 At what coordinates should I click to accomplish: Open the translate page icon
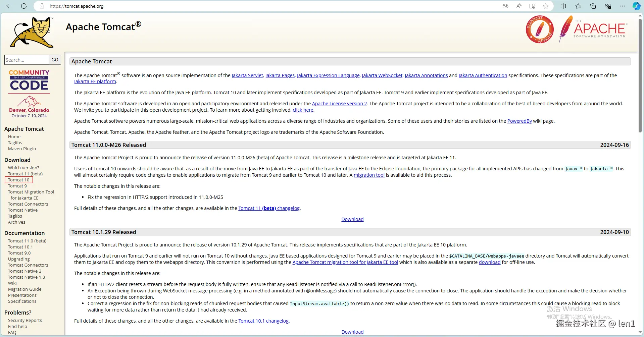505,6
